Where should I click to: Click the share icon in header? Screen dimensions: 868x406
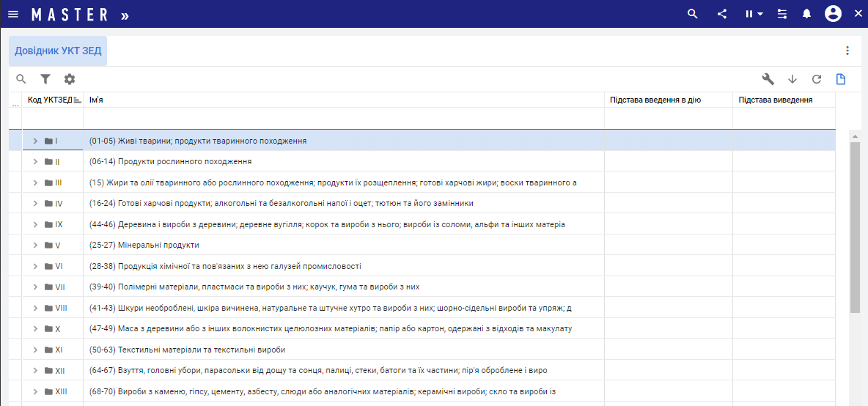point(722,14)
